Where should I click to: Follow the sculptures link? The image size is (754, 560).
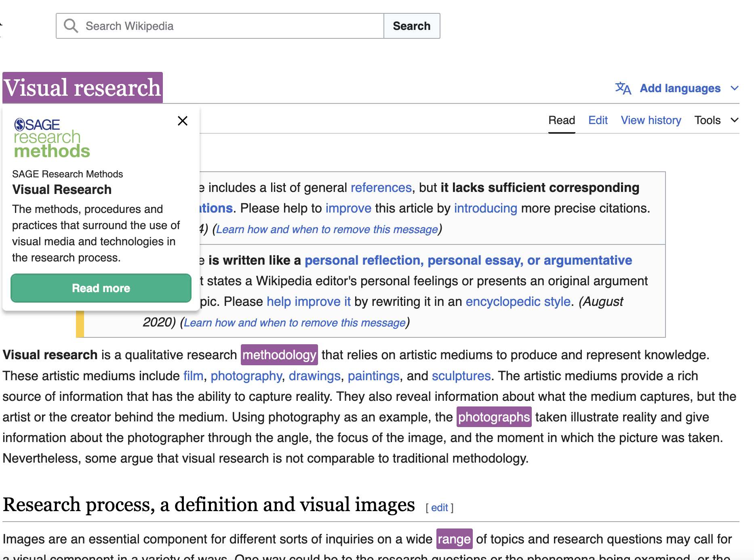(461, 376)
